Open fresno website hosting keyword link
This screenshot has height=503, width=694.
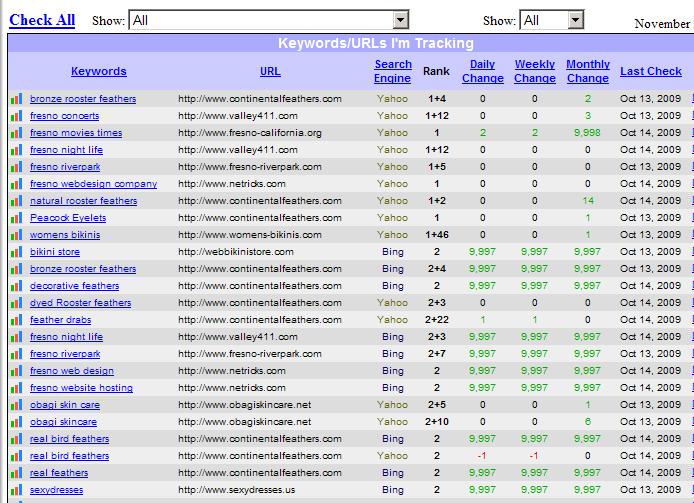pos(81,388)
